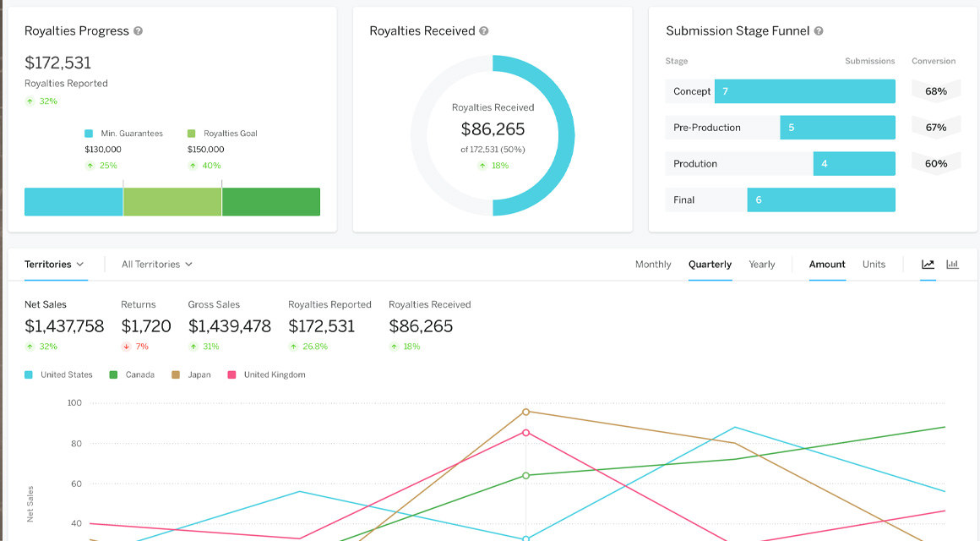The width and height of the screenshot is (980, 541).
Task: Click the Submissions column header
Action: (x=870, y=62)
